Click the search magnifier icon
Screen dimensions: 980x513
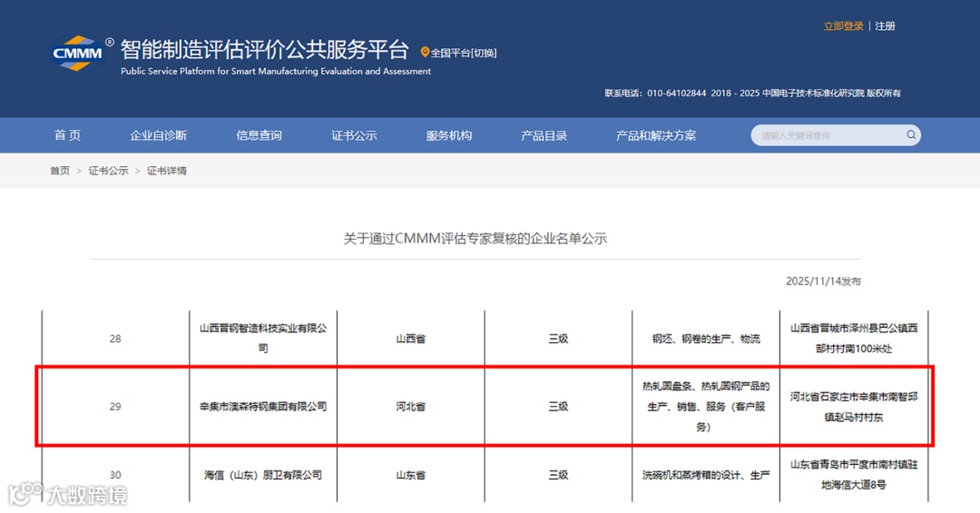[911, 134]
